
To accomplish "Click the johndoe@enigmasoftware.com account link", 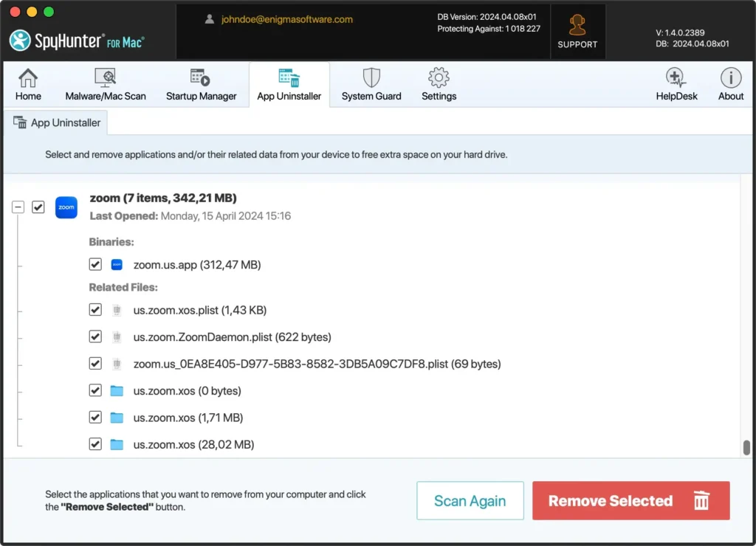I will (x=287, y=19).
